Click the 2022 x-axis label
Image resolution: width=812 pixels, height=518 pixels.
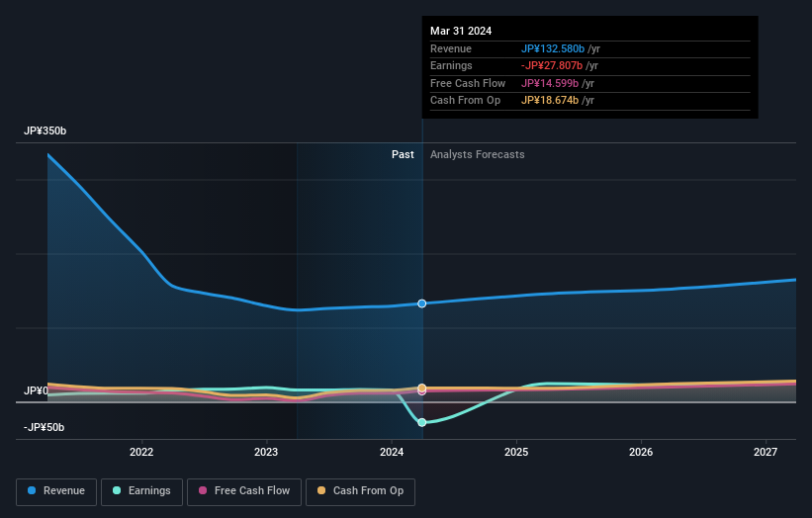[141, 452]
